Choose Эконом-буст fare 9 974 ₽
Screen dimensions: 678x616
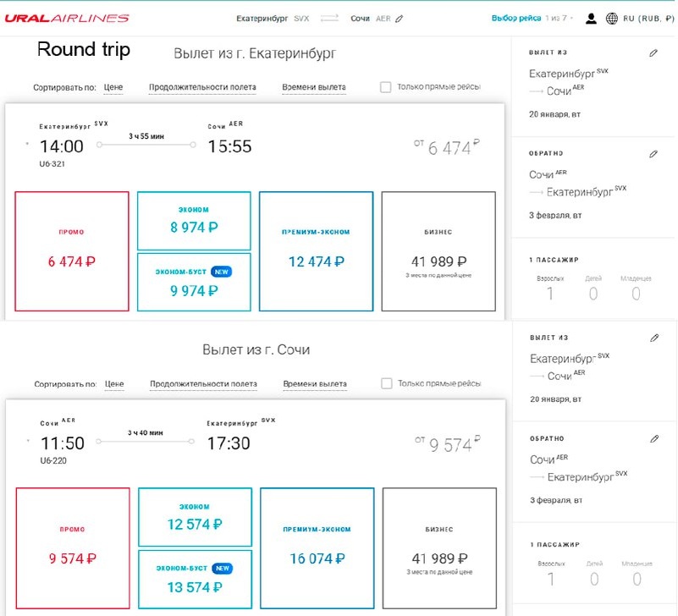pos(194,283)
